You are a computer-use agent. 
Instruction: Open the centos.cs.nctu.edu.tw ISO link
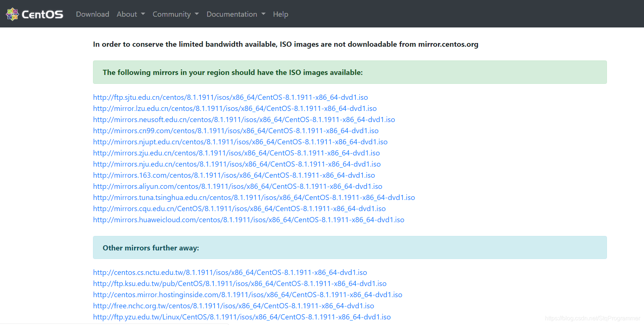tap(230, 272)
